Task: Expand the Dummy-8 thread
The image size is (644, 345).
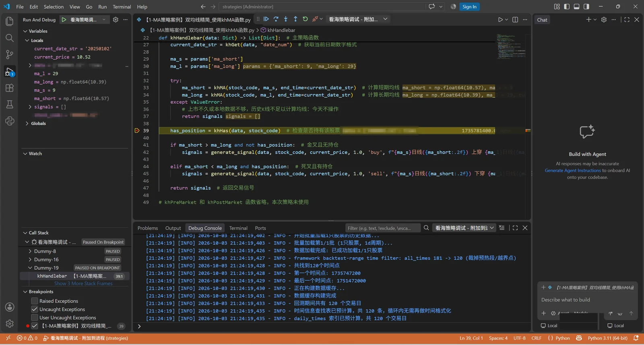Action: point(30,251)
